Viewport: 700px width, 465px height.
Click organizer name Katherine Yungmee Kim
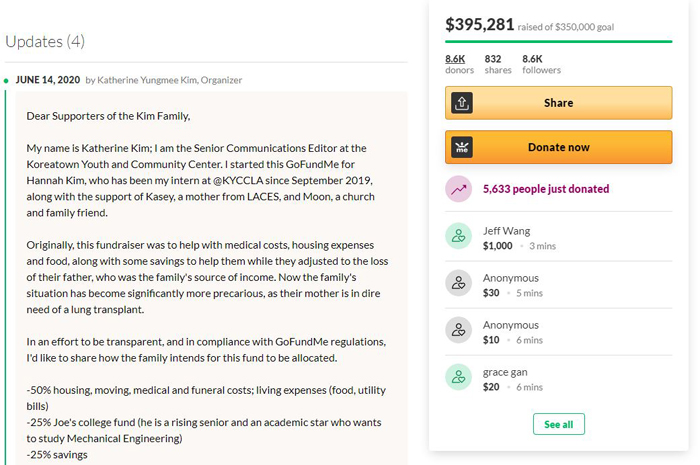point(147,80)
